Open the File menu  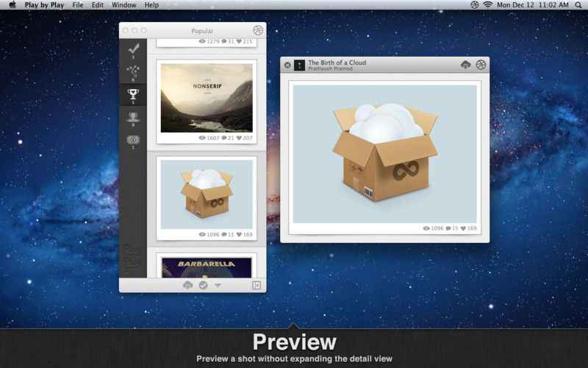pyautogui.click(x=78, y=5)
